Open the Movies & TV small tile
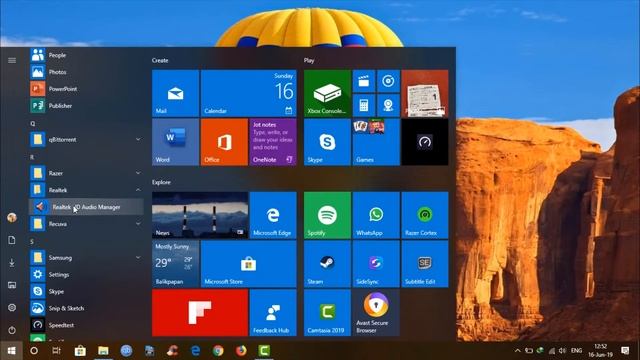640x360 pixels. click(x=364, y=81)
